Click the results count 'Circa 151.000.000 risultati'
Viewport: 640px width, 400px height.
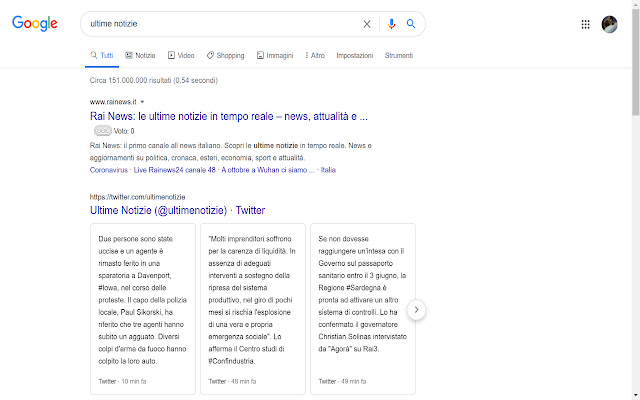(153, 80)
